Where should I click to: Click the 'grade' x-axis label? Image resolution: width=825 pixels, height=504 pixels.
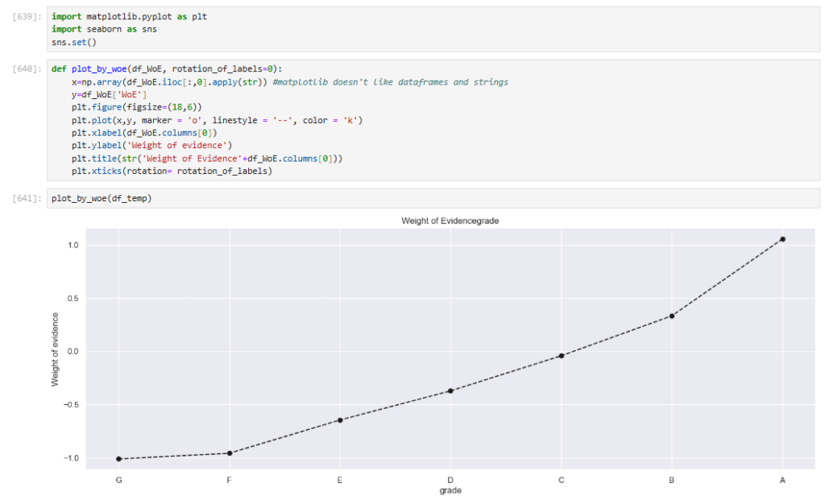click(450, 490)
